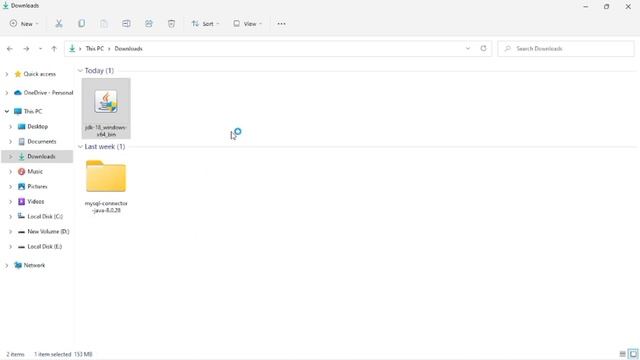Screen dimensions: 640x360
Task: Click This PC in address breadcrumb
Action: tap(95, 49)
